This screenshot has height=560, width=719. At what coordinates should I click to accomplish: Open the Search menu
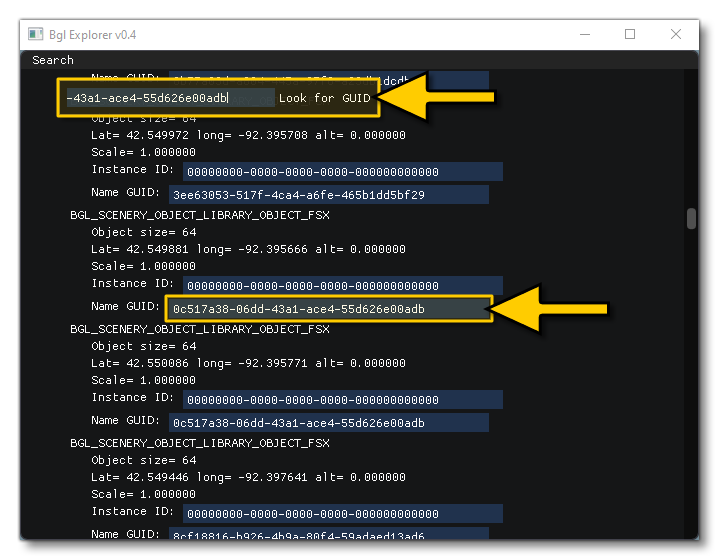(x=53, y=60)
